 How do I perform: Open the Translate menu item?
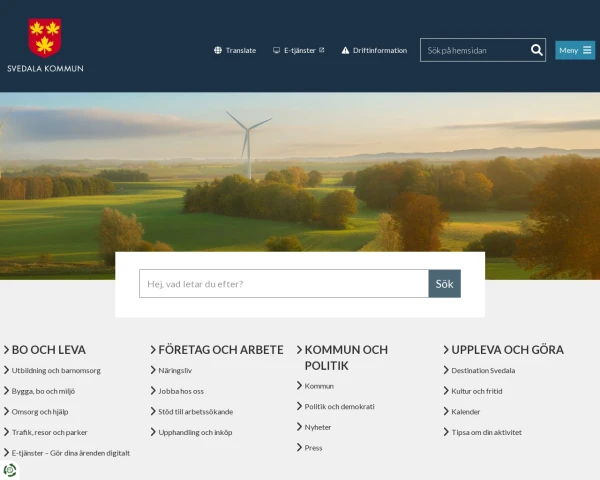click(x=235, y=50)
